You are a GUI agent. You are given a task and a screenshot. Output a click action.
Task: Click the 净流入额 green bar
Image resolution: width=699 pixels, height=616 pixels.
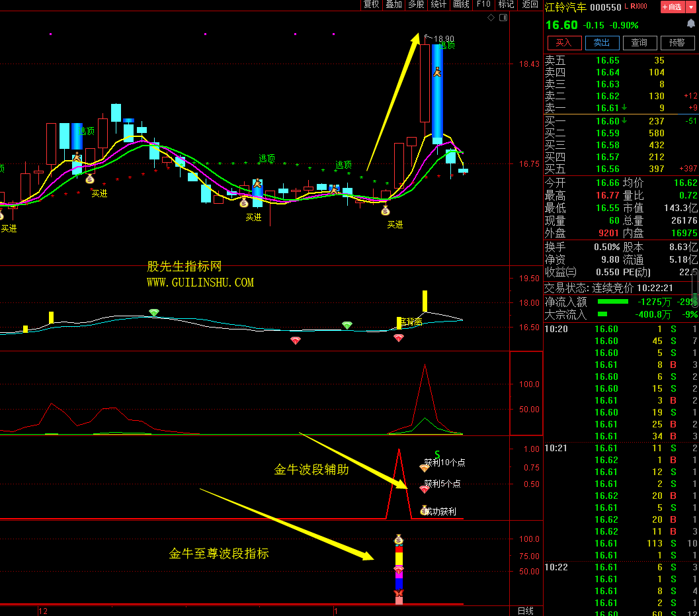click(x=612, y=302)
